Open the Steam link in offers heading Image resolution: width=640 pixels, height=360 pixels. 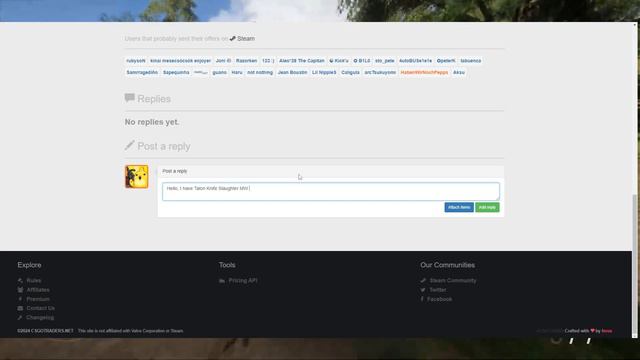tap(246, 38)
